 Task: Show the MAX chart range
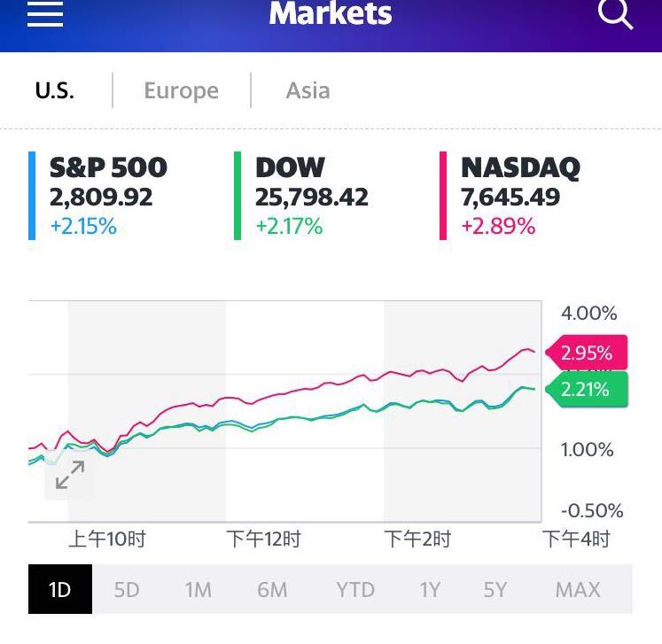coord(577,589)
